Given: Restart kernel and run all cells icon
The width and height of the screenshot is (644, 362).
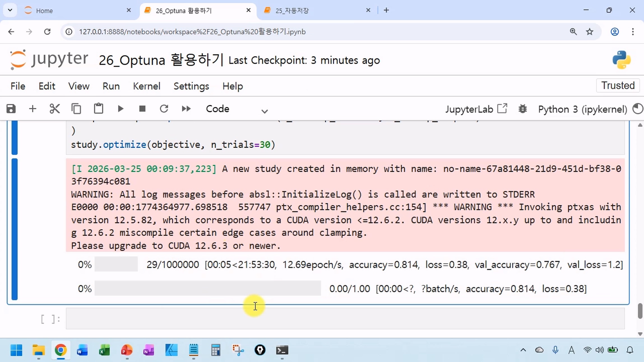Looking at the screenshot, I should 186,109.
